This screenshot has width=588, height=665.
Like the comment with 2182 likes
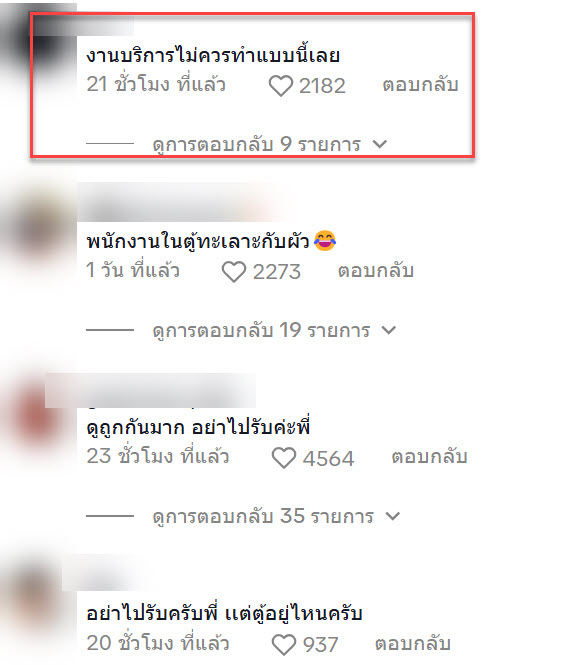tap(280, 85)
